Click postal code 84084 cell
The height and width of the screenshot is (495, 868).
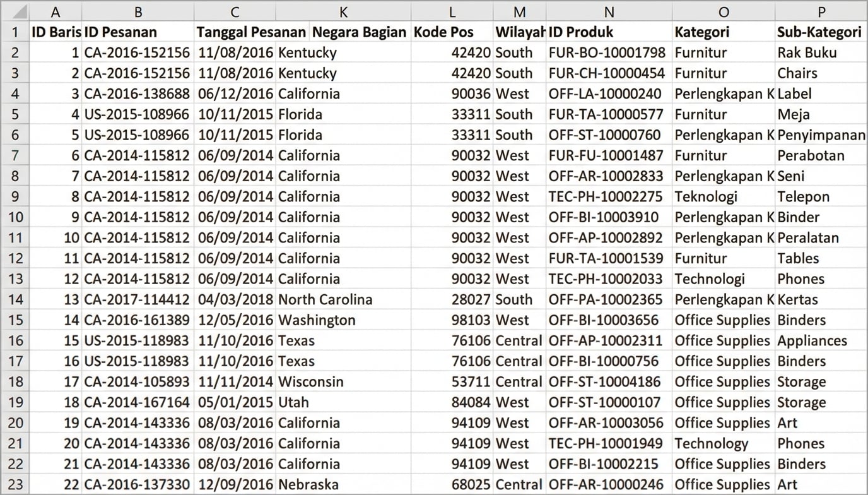(x=471, y=402)
